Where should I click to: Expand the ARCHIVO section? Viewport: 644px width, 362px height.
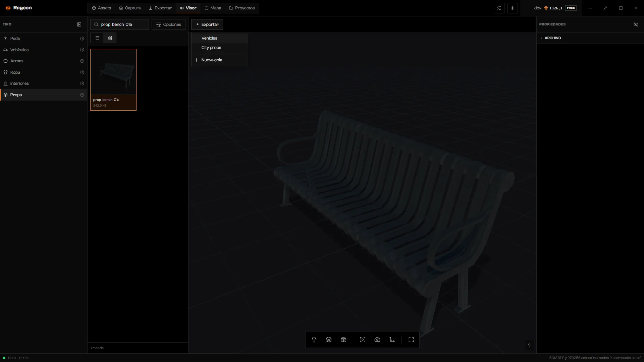click(x=590, y=38)
